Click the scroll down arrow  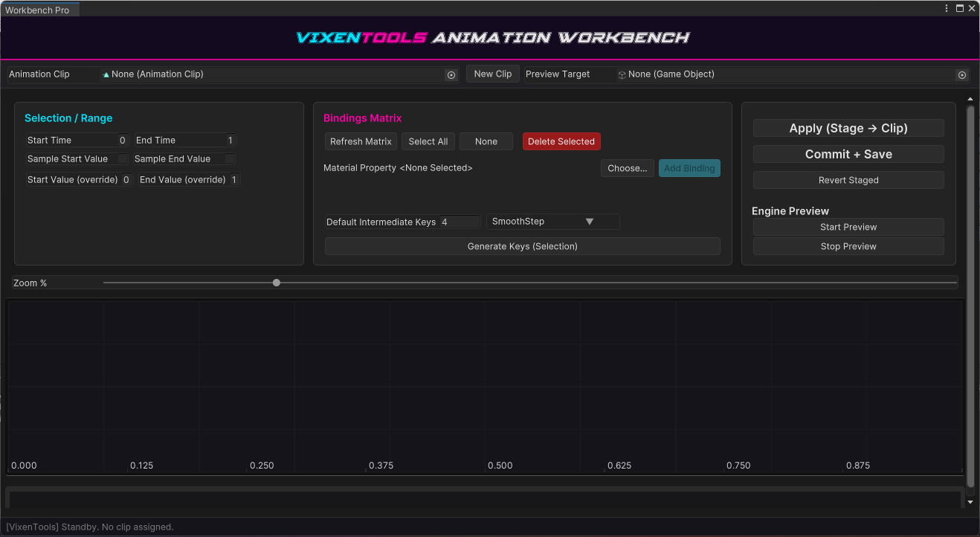970,502
